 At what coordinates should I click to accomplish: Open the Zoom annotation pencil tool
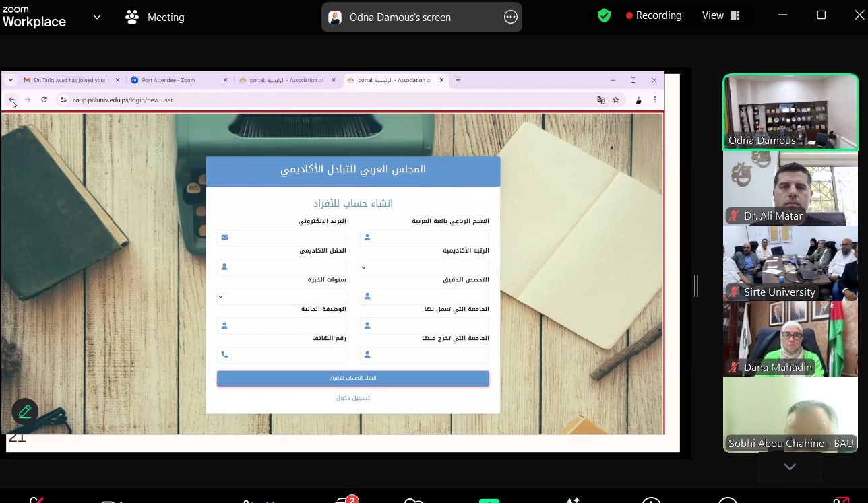tap(25, 411)
